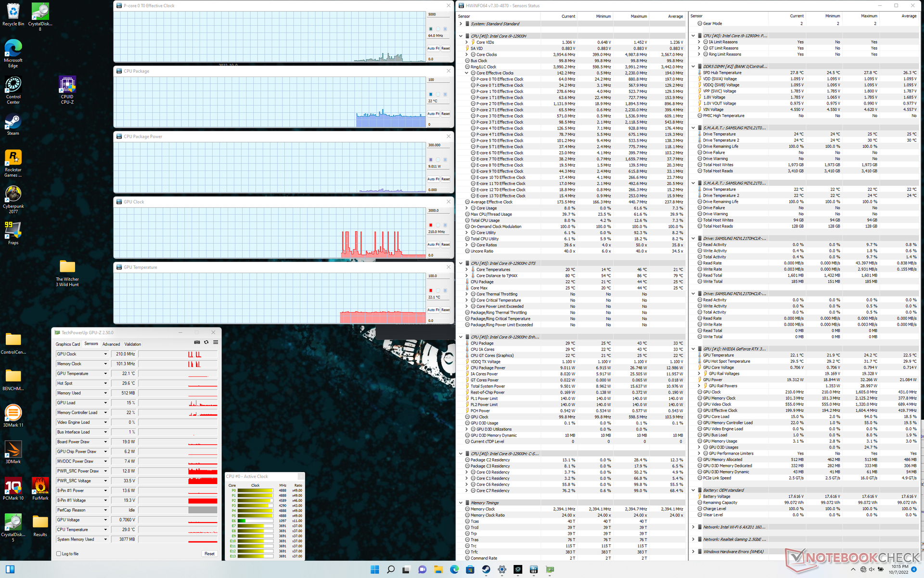This screenshot has width=924, height=578.
Task: Click Auto Fit in CPU Package Power graph
Action: coord(434,179)
